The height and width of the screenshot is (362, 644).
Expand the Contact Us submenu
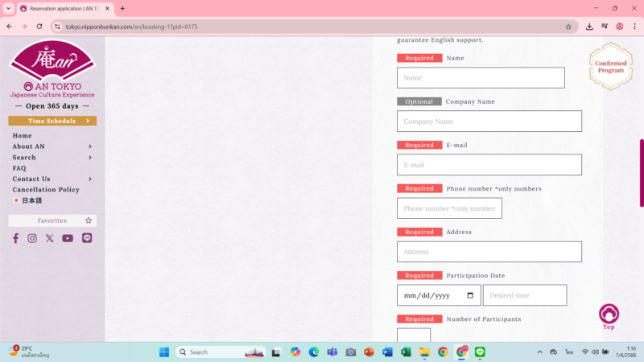point(89,179)
